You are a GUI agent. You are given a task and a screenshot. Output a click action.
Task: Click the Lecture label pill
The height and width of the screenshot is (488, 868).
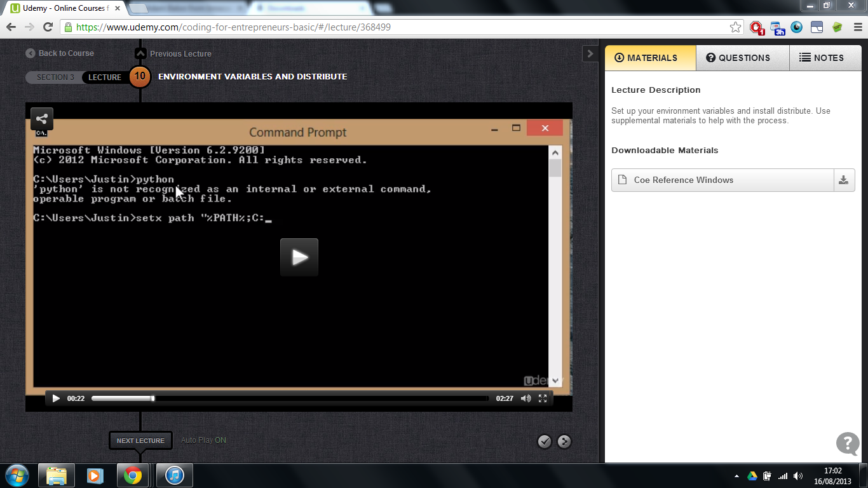coord(105,78)
